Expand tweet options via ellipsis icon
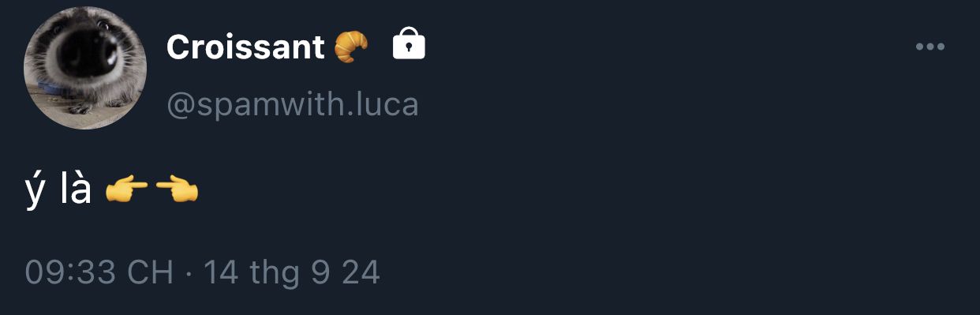The width and height of the screenshot is (980, 315). [930, 47]
